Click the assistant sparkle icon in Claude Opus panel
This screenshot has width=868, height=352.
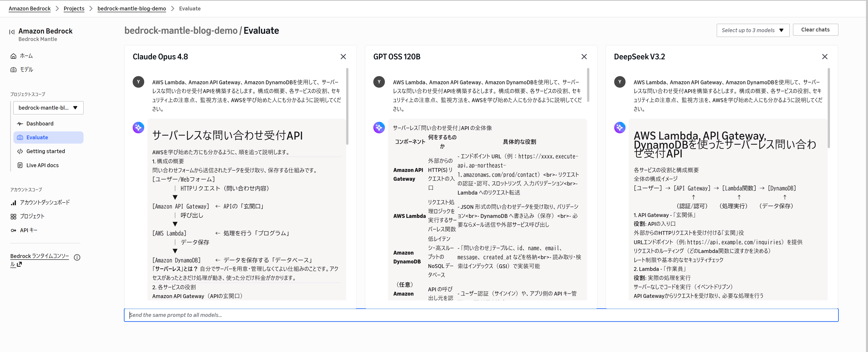(x=138, y=128)
